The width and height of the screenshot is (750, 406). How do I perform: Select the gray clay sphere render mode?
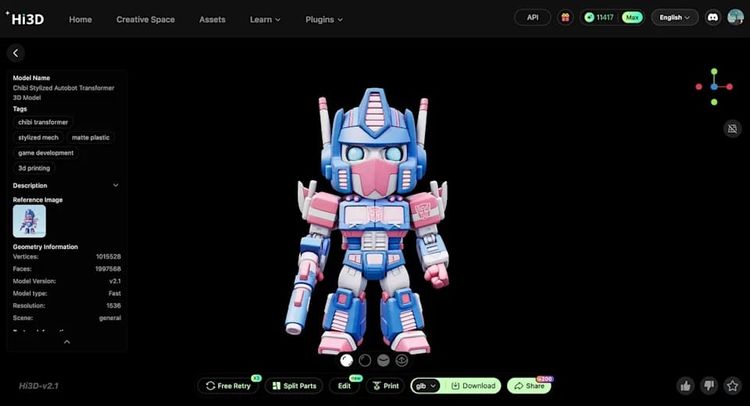point(383,361)
